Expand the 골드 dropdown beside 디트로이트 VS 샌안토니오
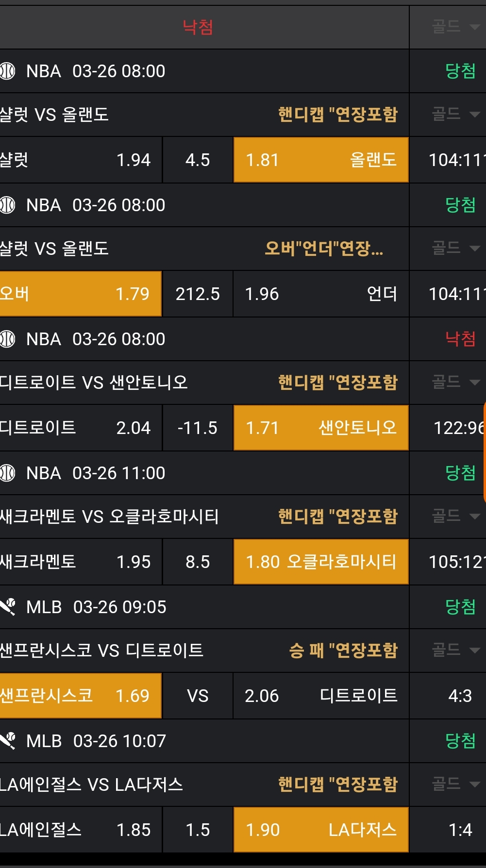Image resolution: width=486 pixels, height=868 pixels. [x=455, y=382]
